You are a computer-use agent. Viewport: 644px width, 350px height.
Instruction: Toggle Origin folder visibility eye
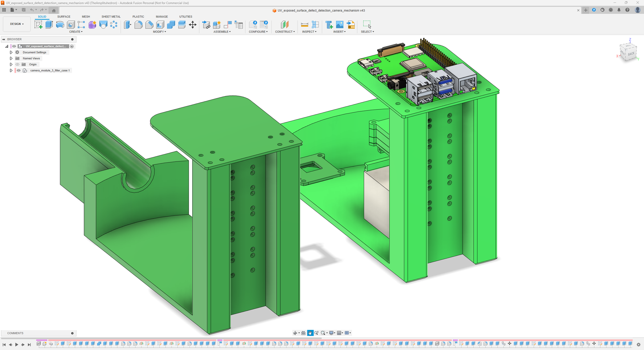pyautogui.click(x=17, y=64)
